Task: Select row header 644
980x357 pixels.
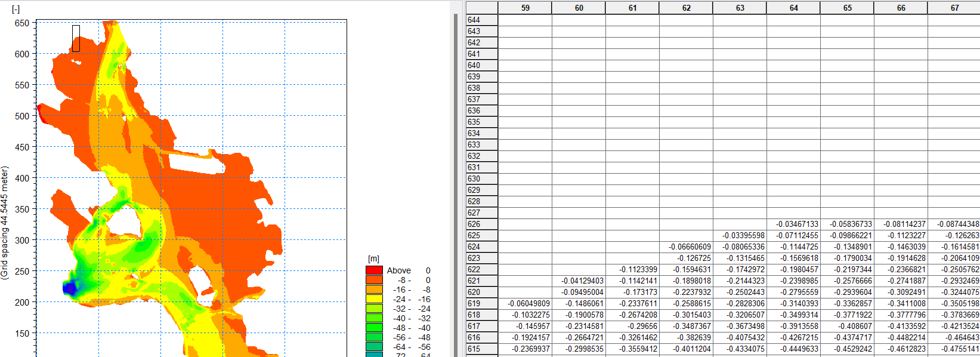Action: [481, 20]
